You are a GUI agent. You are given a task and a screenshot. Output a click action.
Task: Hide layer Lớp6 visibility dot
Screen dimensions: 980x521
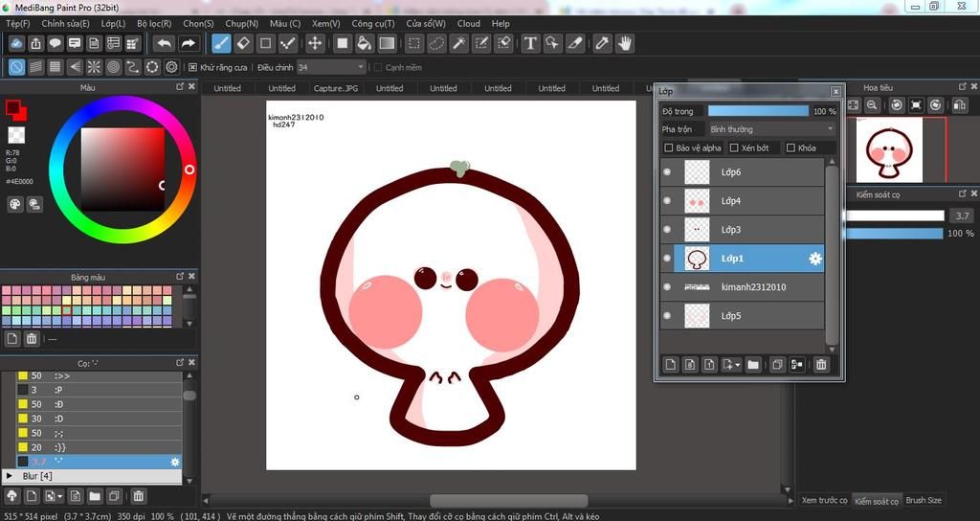pos(667,172)
